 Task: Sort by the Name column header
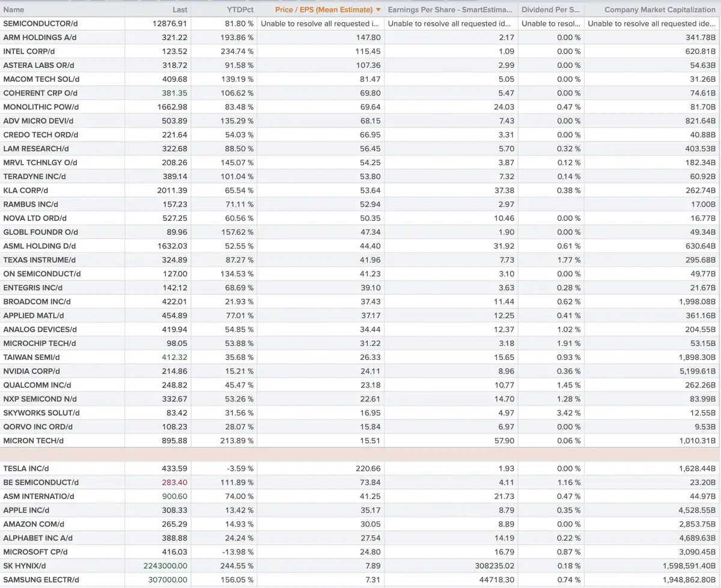pos(14,10)
